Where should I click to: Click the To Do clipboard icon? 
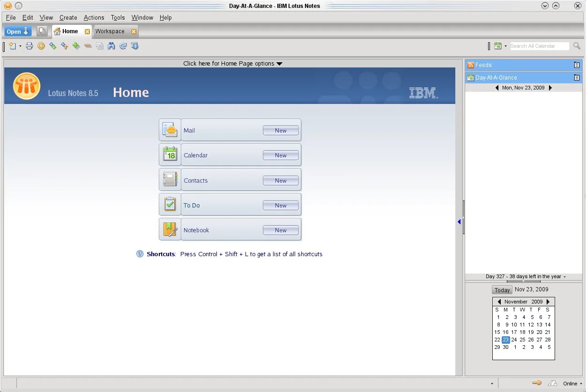tap(170, 205)
